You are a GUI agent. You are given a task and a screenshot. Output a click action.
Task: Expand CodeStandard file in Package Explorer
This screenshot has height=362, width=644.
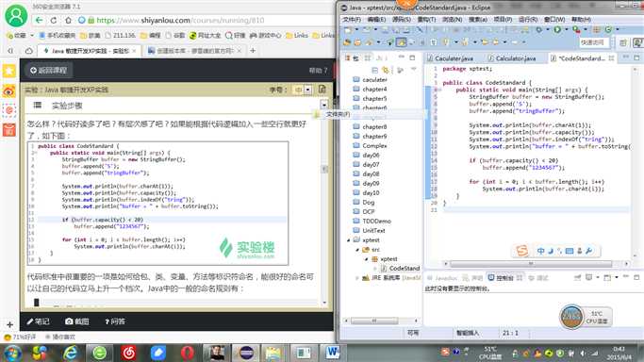coord(374,269)
